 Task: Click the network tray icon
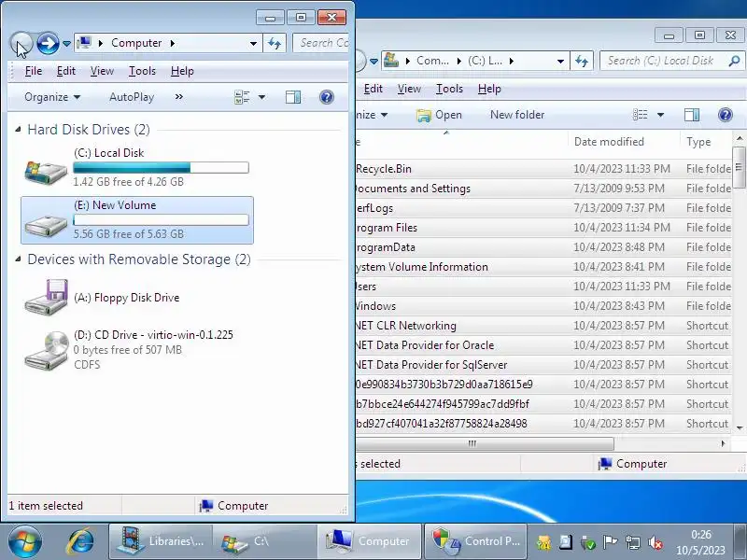coord(633,542)
